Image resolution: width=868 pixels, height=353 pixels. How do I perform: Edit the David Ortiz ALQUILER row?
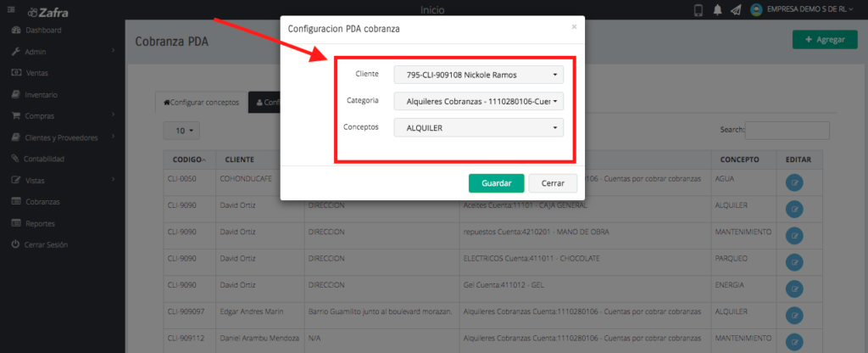tap(794, 209)
